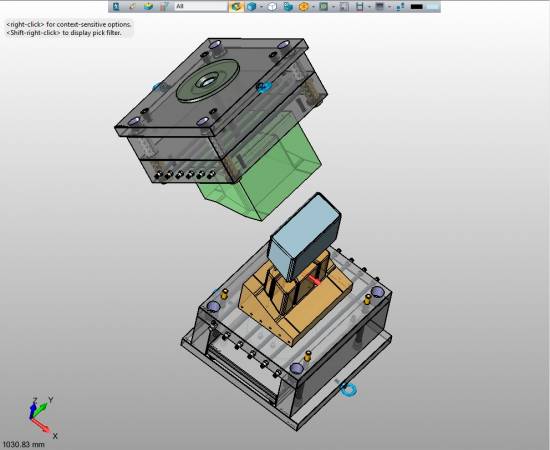Select the black color swatch in the toolbar
The height and width of the screenshot is (450, 550).
(x=416, y=7)
